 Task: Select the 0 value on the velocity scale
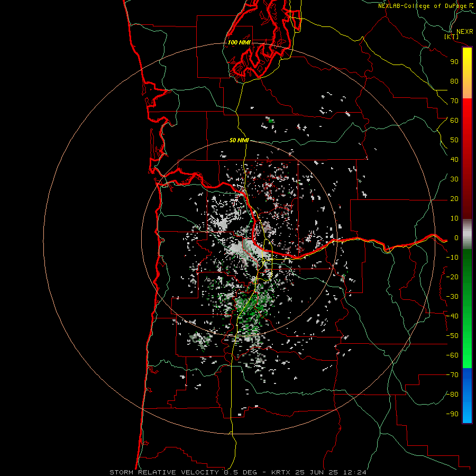(x=456, y=238)
